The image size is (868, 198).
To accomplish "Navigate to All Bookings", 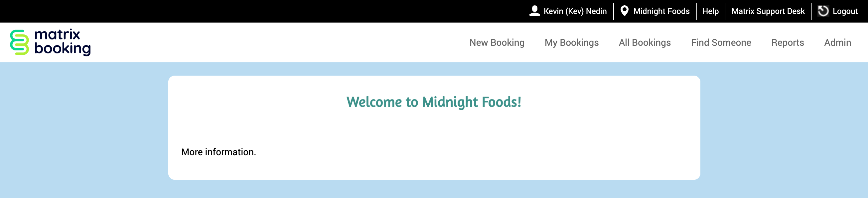I will (644, 43).
